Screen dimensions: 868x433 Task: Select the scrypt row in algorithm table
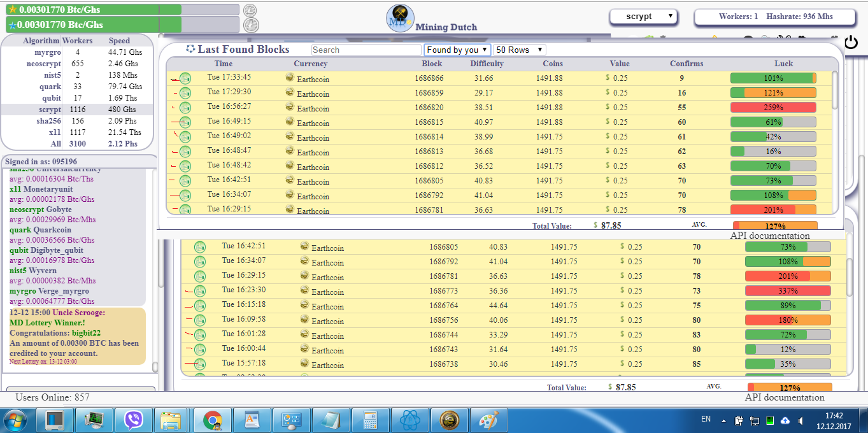pos(77,110)
